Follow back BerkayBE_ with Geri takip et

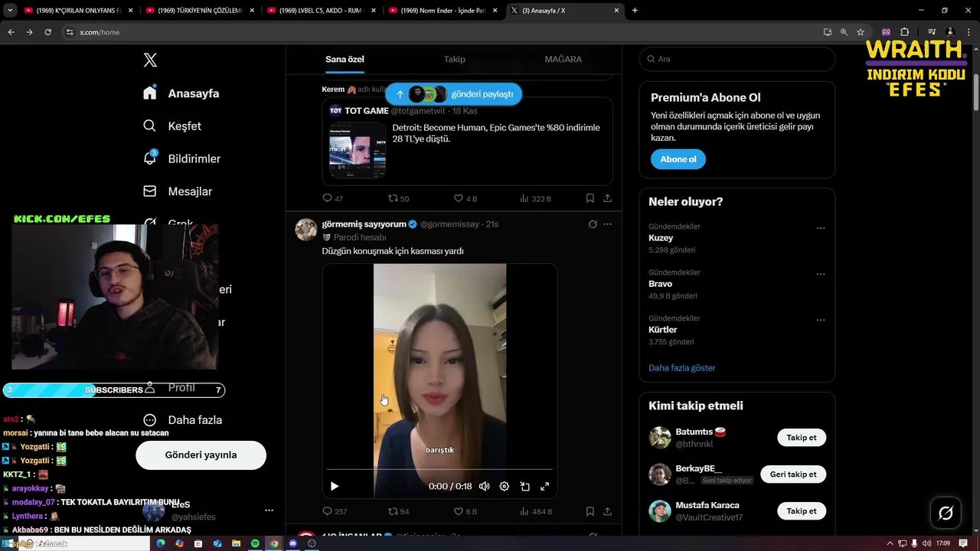click(793, 474)
